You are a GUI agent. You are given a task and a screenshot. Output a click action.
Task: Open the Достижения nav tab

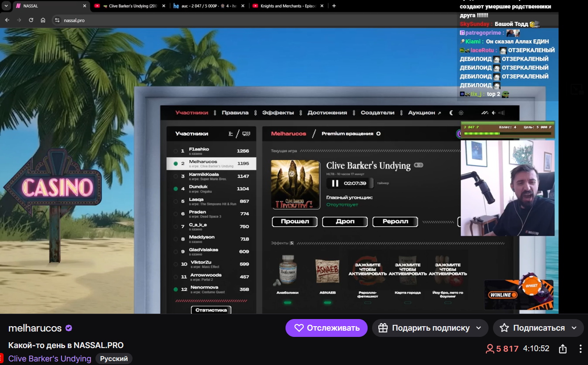327,113
